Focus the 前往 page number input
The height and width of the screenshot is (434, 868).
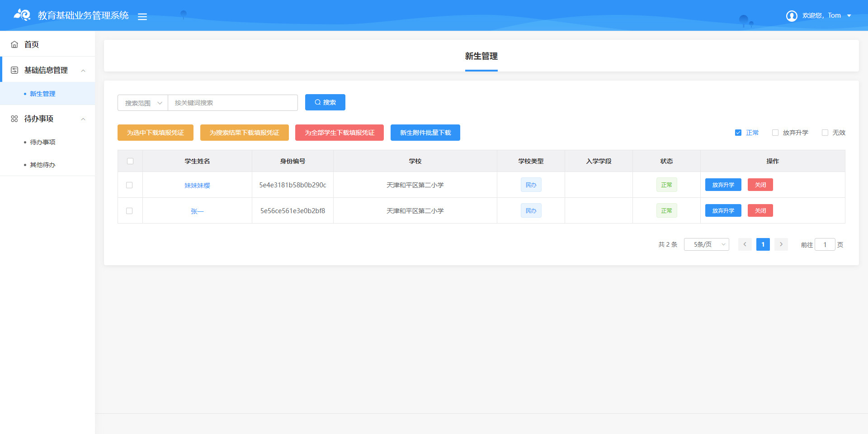pos(825,244)
